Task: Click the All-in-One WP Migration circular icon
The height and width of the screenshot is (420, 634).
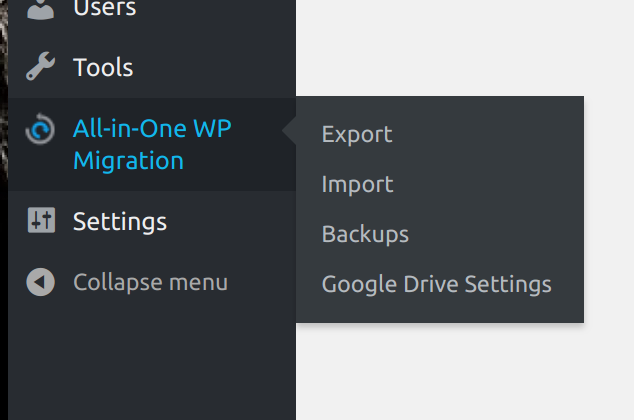Action: coord(40,131)
